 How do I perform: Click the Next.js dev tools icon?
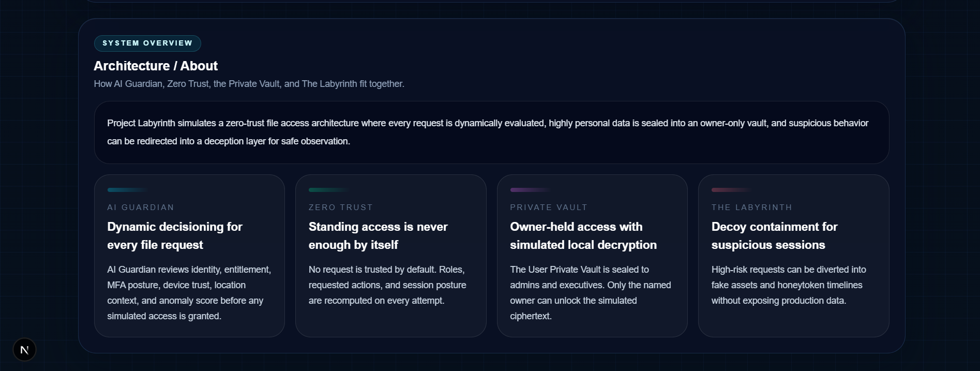(24, 350)
